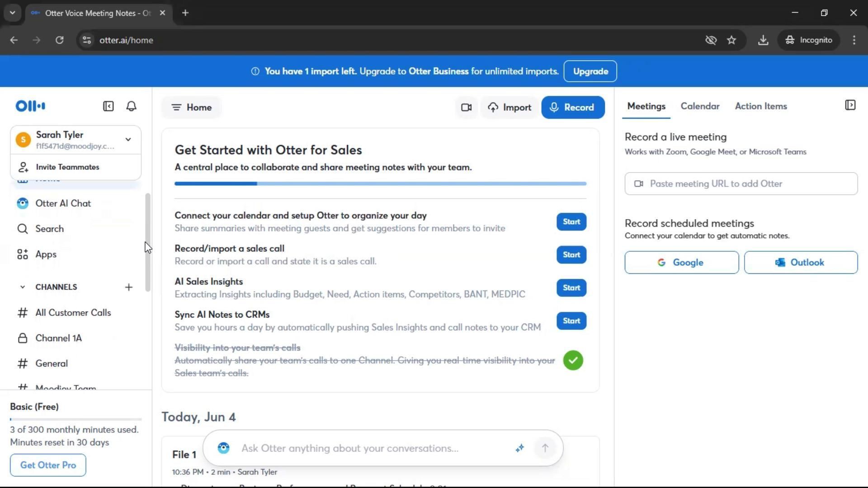The height and width of the screenshot is (488, 868).
Task: Click the sparkle prompts icon in chat bar
Action: point(519,448)
